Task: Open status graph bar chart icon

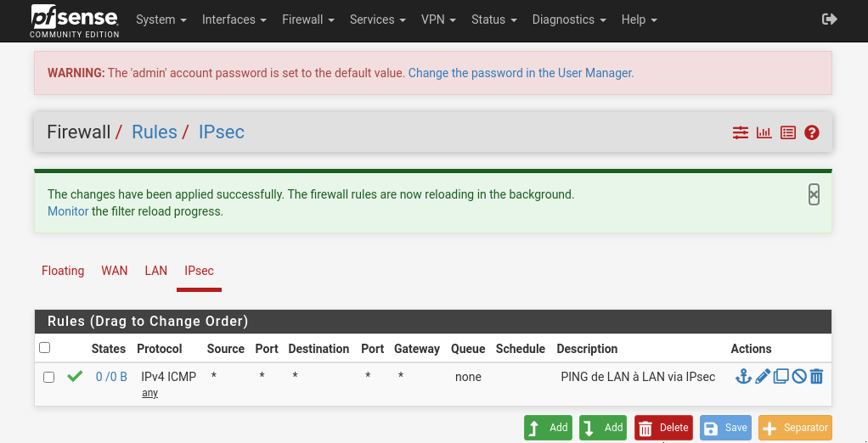Action: tap(764, 132)
